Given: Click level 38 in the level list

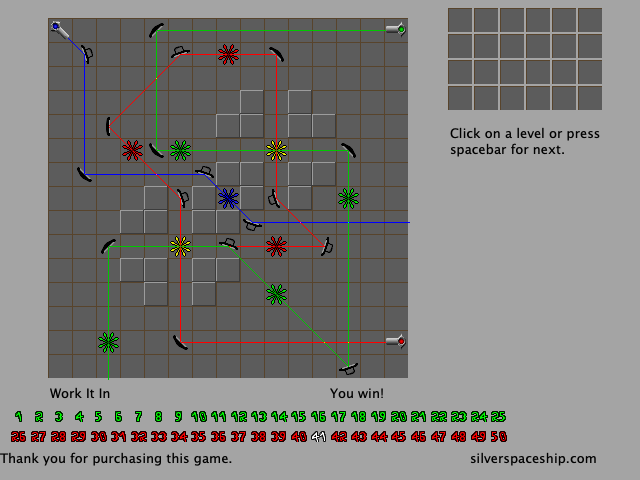Looking at the screenshot, I should [x=259, y=437].
